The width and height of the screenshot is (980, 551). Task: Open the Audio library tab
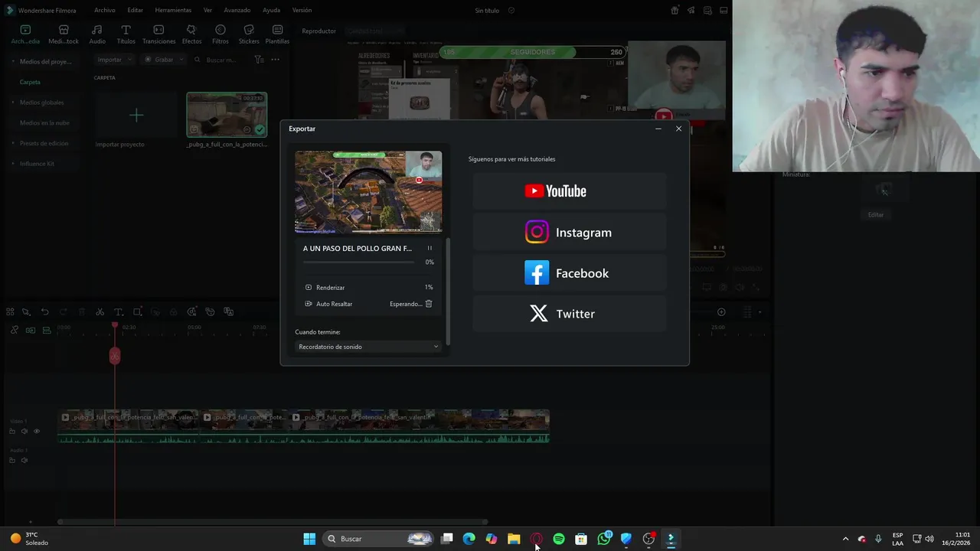[x=97, y=34]
